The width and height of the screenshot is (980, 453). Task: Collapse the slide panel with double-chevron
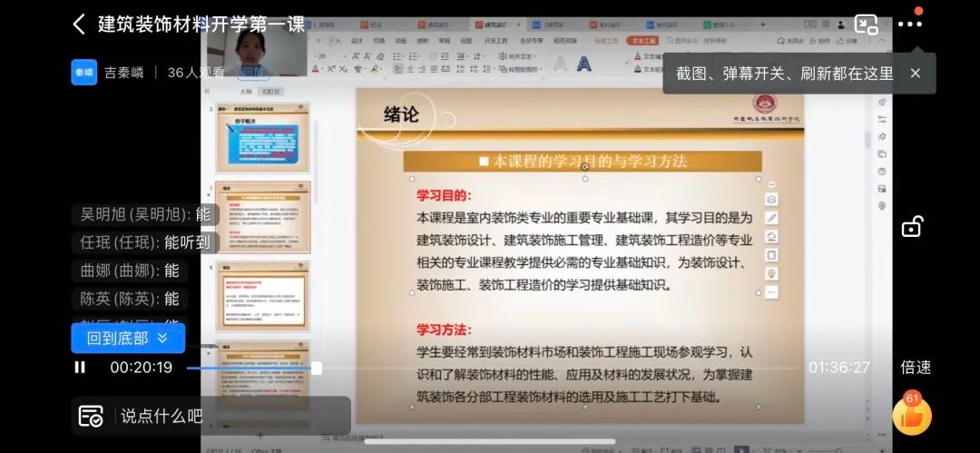[207, 92]
